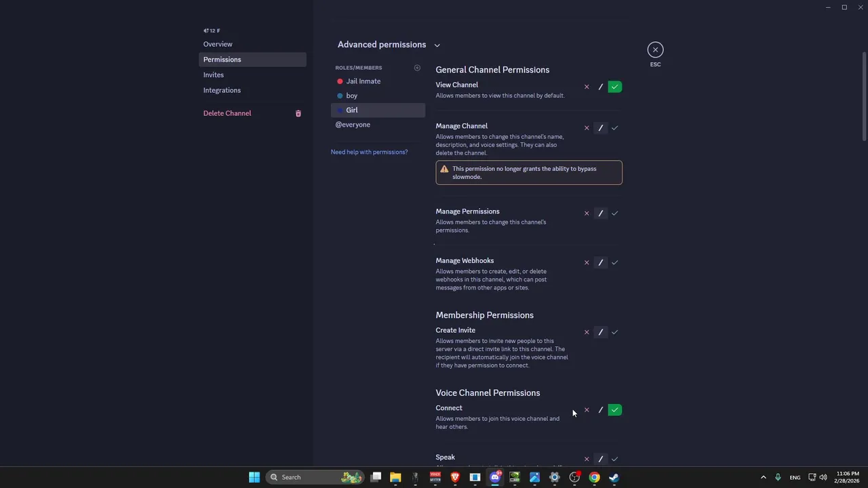Open the Windows Start menu
Viewport: 868px width, 488px height.
coord(254,477)
